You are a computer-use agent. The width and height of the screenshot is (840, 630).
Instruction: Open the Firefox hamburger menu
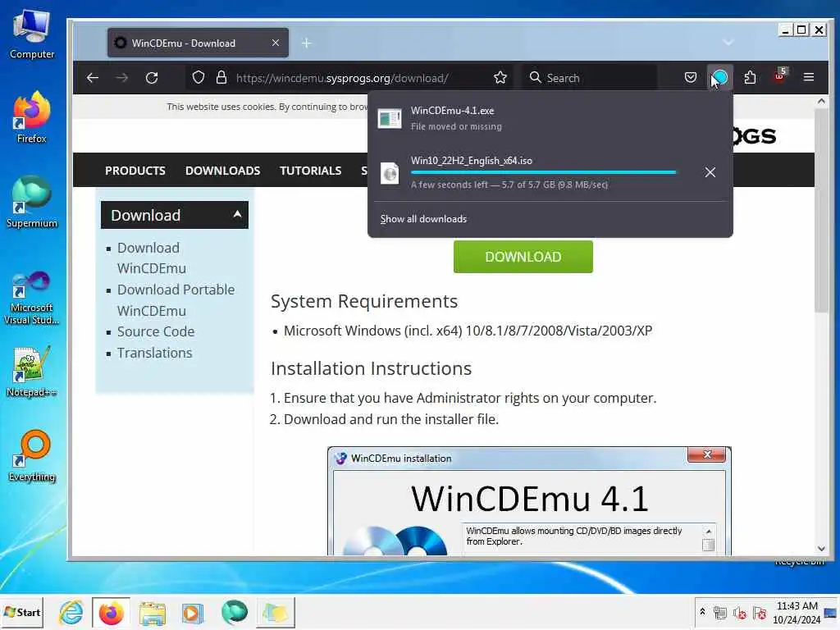[809, 78]
